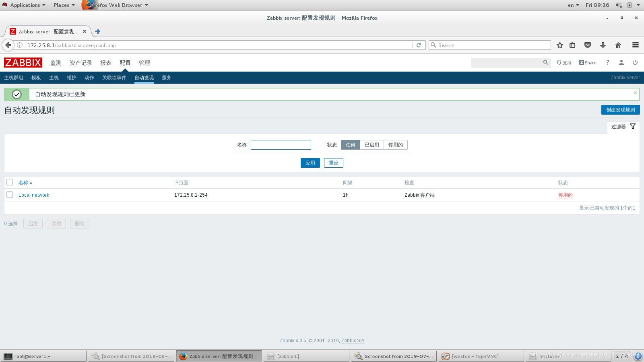Bookmark this page with the star icon
This screenshot has width=644, height=362.
(559, 45)
